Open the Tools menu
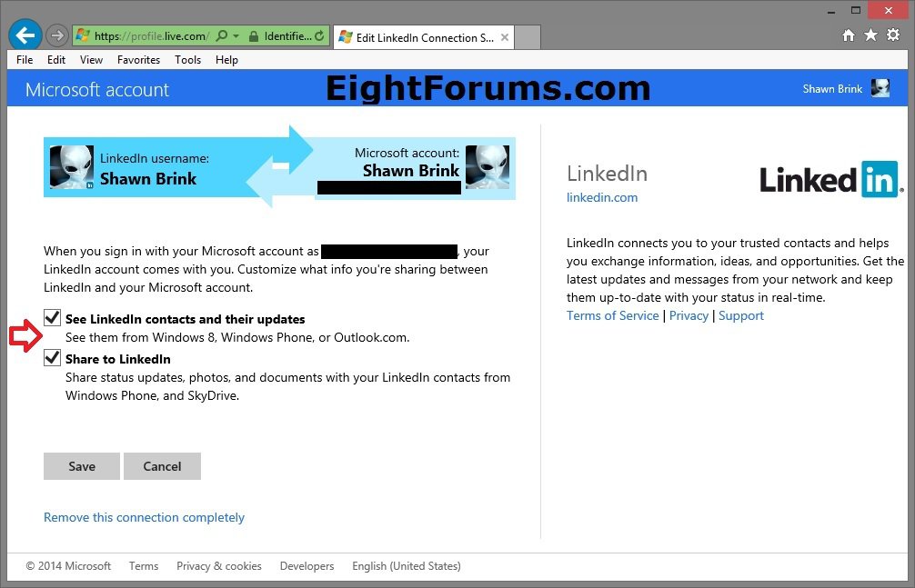This screenshot has width=915, height=588. click(187, 59)
